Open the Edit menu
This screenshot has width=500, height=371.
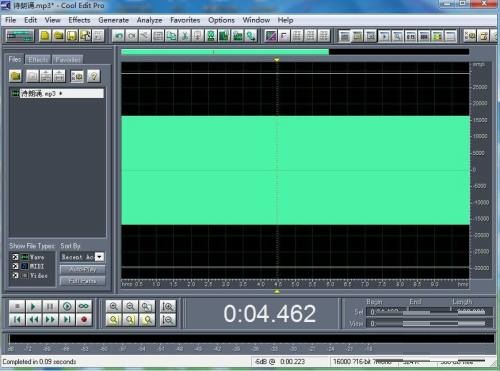[30, 20]
